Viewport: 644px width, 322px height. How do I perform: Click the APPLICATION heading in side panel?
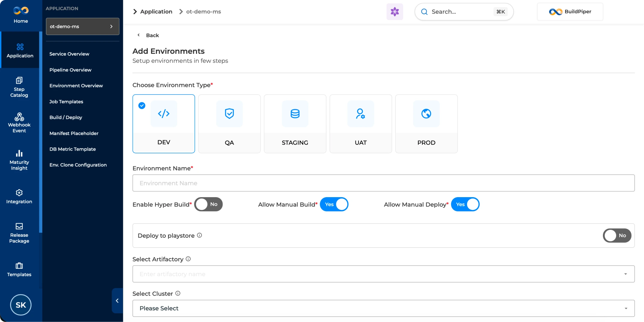pos(62,8)
